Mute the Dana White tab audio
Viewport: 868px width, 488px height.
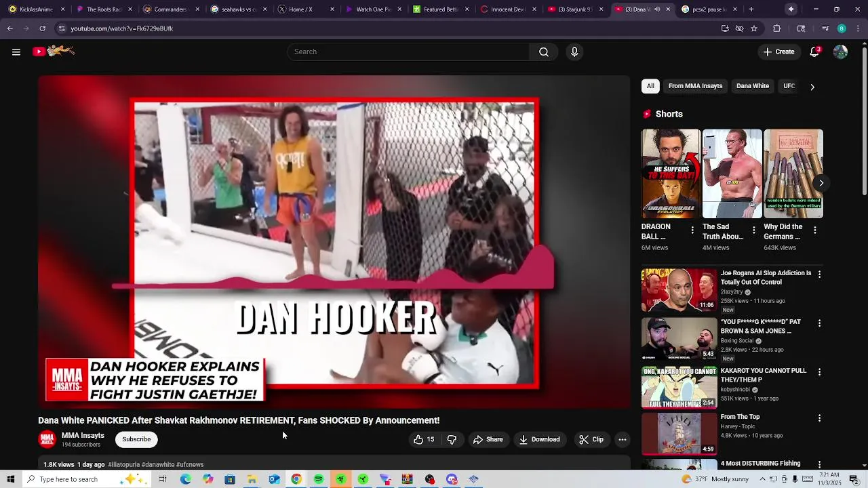(x=657, y=9)
